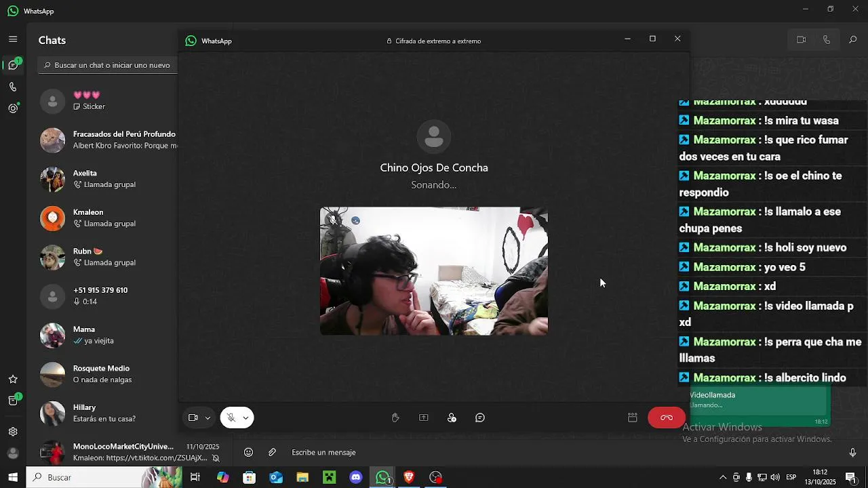Click muted icon on MonoLocoMarket chat
The width and height of the screenshot is (868, 488).
pos(216,458)
